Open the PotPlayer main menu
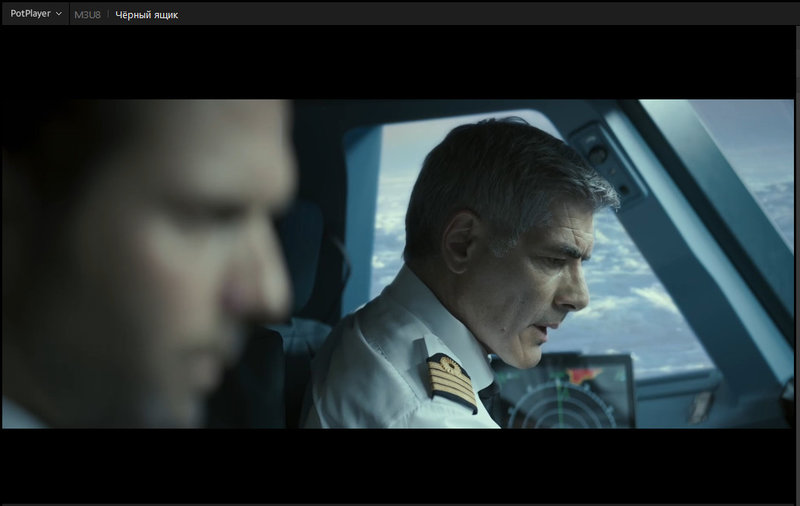Screen dimensions: 800x506 (x=36, y=14)
